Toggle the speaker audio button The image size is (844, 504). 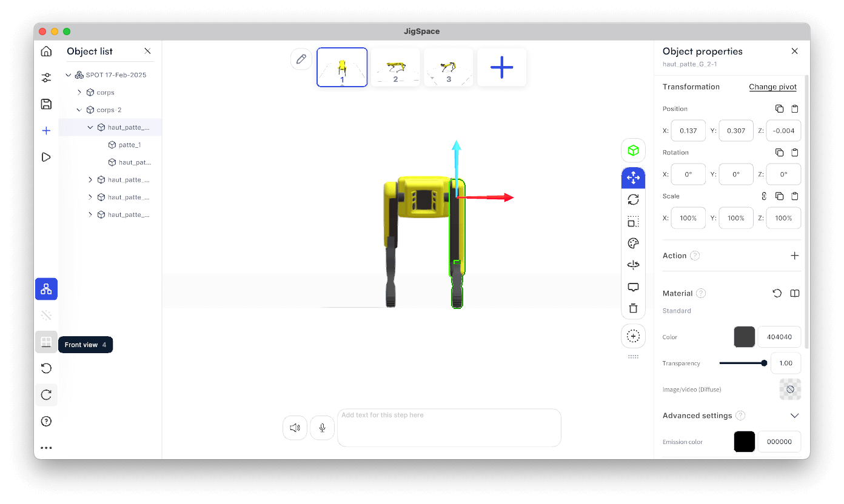pyautogui.click(x=295, y=428)
